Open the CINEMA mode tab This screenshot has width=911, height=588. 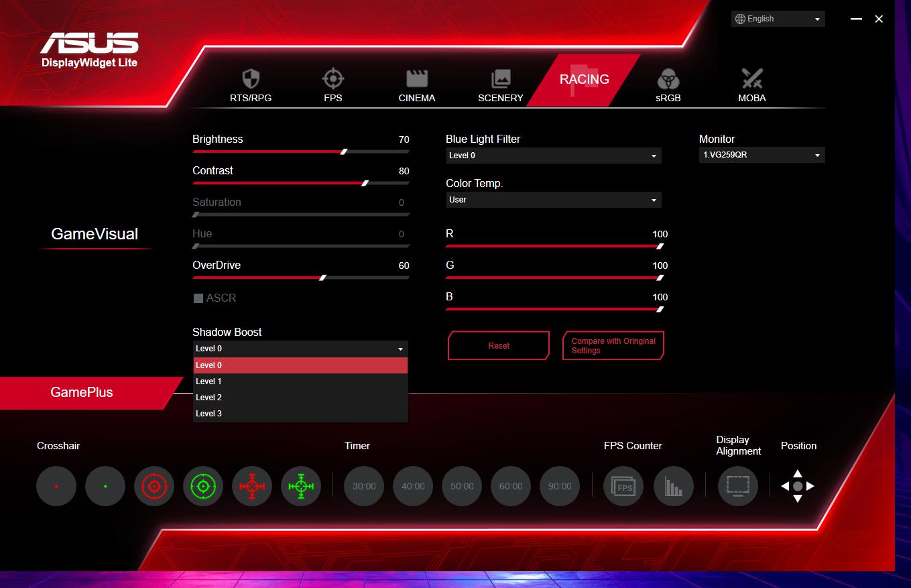point(416,85)
